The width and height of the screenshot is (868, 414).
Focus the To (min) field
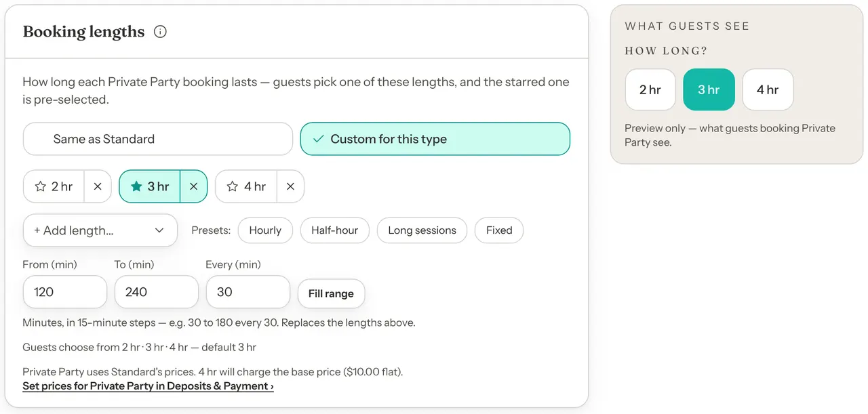(x=157, y=292)
